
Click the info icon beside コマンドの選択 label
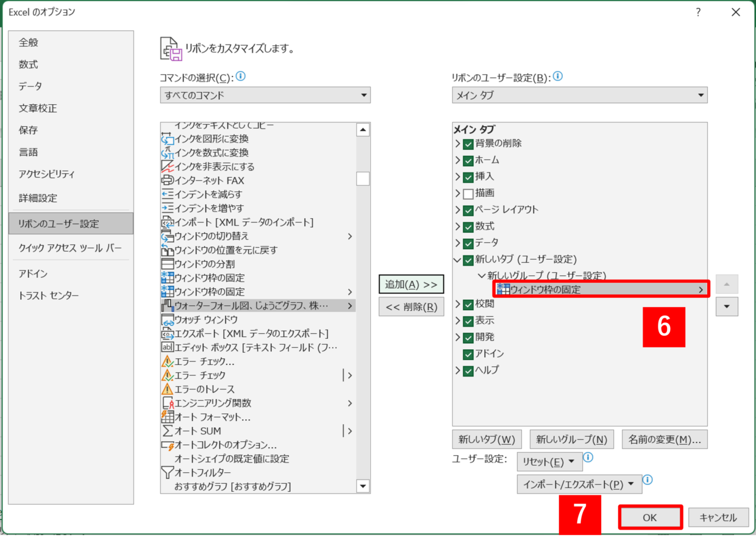[241, 77]
